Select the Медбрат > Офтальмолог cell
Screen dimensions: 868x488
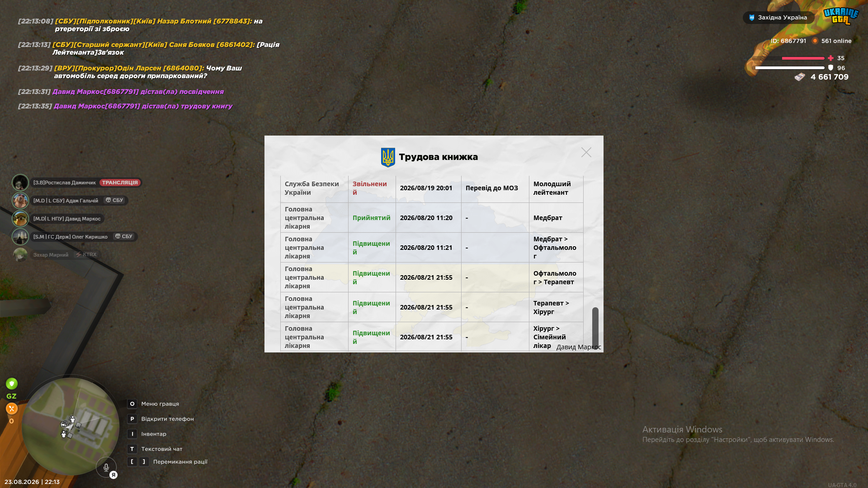coord(556,248)
